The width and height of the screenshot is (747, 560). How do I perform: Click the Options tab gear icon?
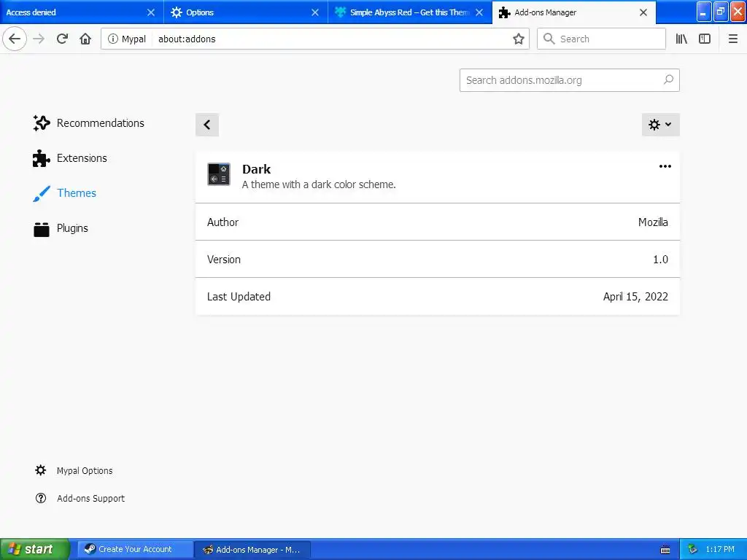click(x=177, y=12)
